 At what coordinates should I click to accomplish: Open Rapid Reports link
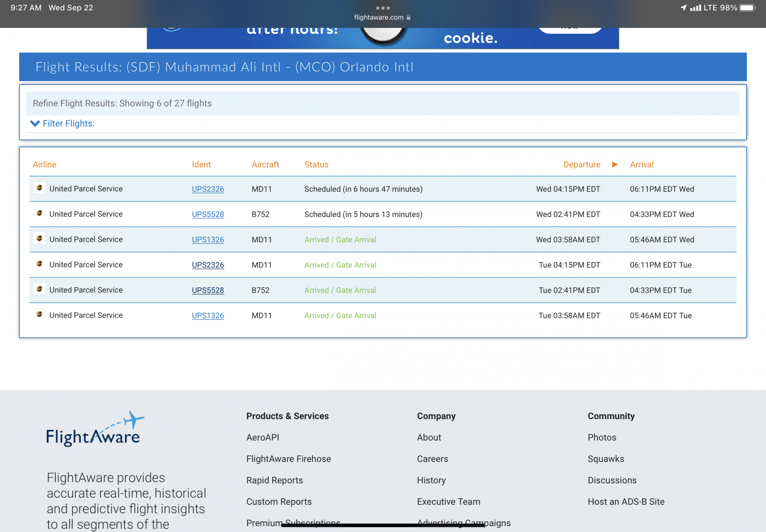coord(275,480)
